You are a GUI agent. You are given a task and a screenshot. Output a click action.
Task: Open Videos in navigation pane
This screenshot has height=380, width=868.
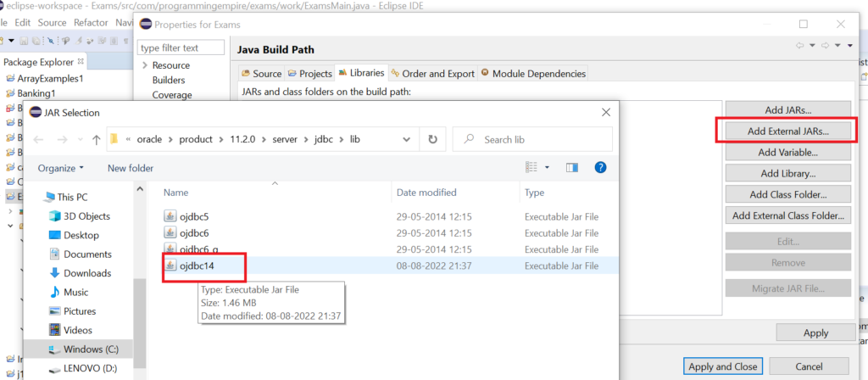tap(77, 330)
